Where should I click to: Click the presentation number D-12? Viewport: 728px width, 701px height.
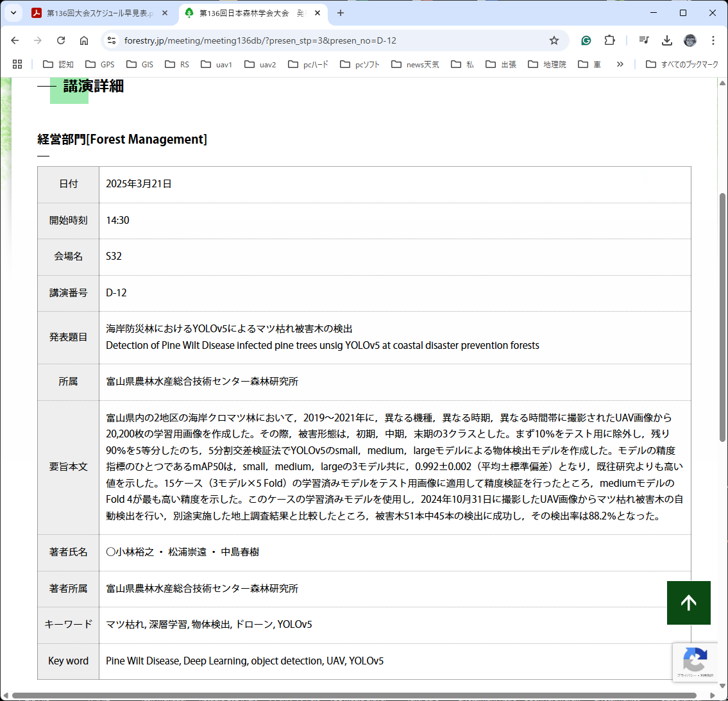click(116, 293)
